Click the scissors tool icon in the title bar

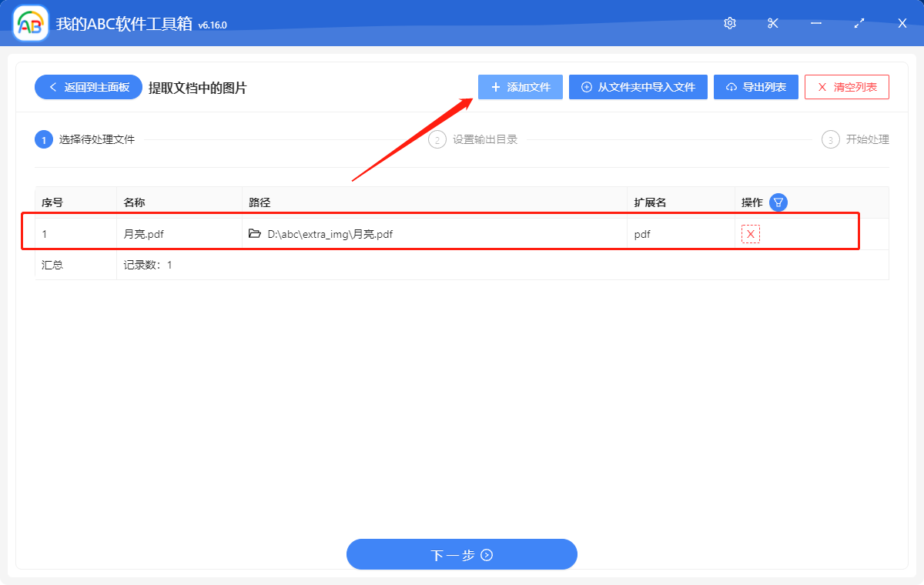[x=772, y=23]
